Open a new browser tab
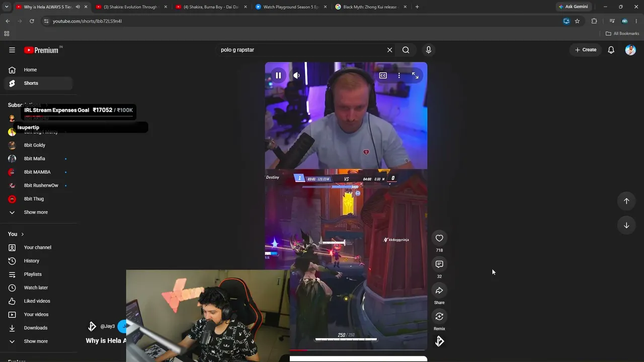The image size is (644, 362). point(417,7)
